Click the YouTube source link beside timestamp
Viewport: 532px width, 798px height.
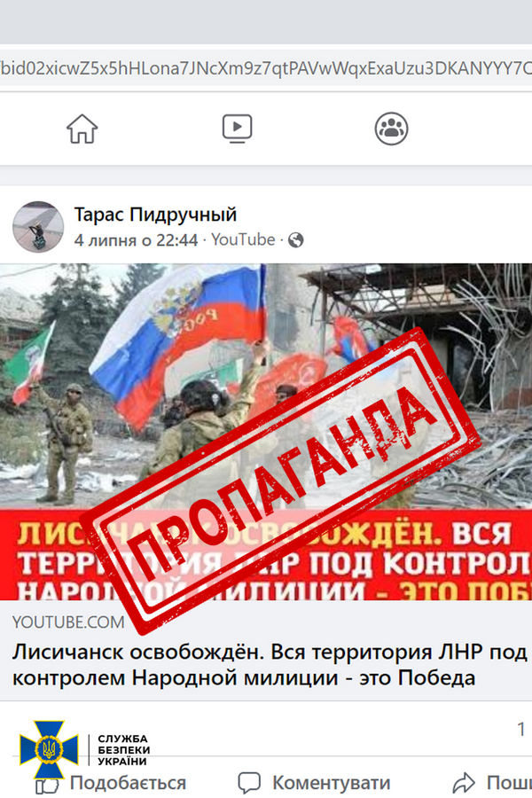[243, 239]
